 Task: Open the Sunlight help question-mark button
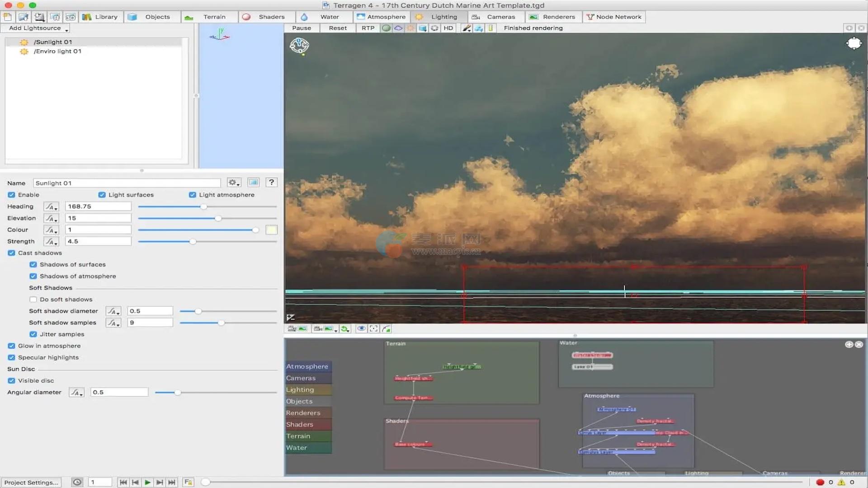click(x=271, y=183)
